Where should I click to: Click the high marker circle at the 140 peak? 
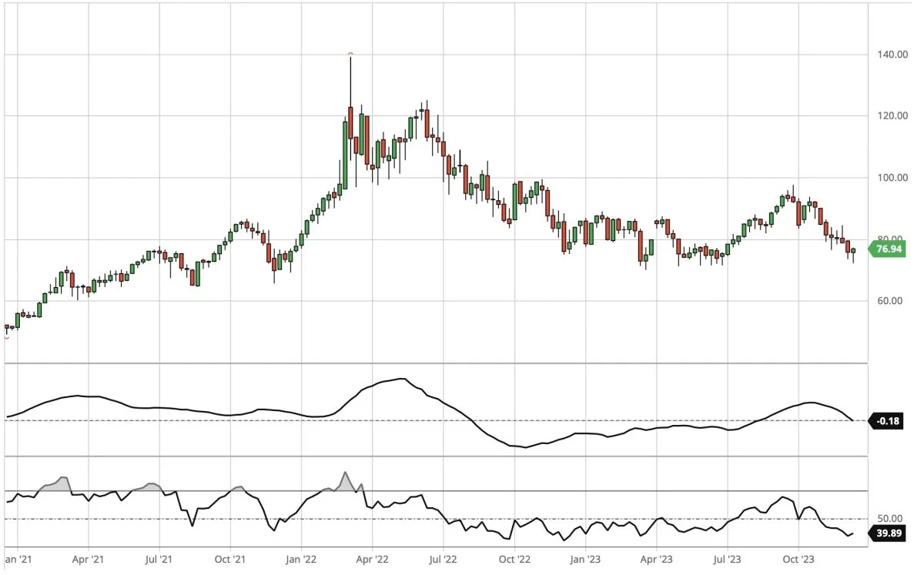[350, 54]
